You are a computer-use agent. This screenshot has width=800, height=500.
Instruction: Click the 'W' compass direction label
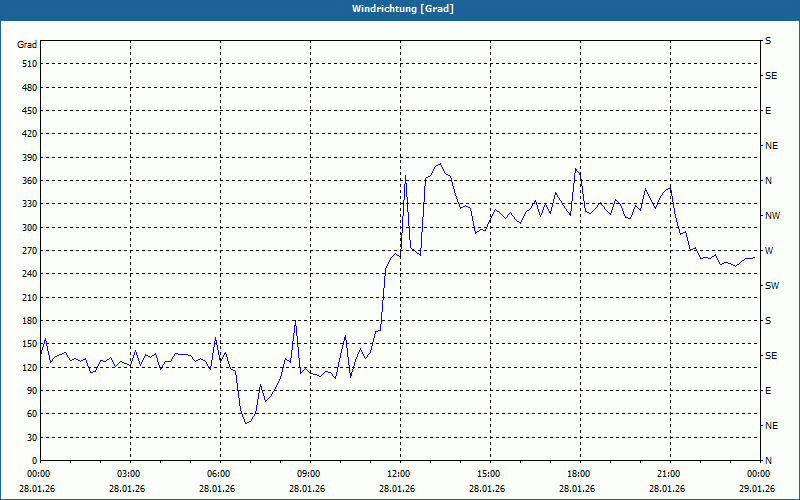click(x=769, y=251)
